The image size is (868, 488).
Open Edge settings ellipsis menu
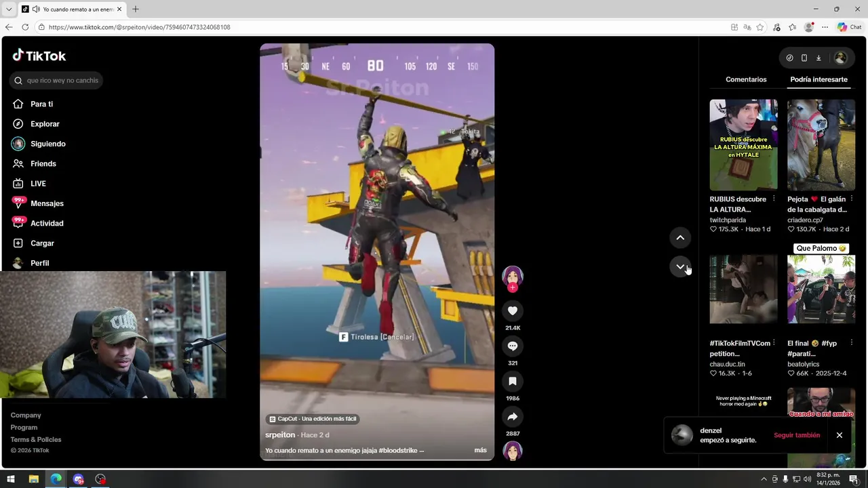tap(825, 27)
